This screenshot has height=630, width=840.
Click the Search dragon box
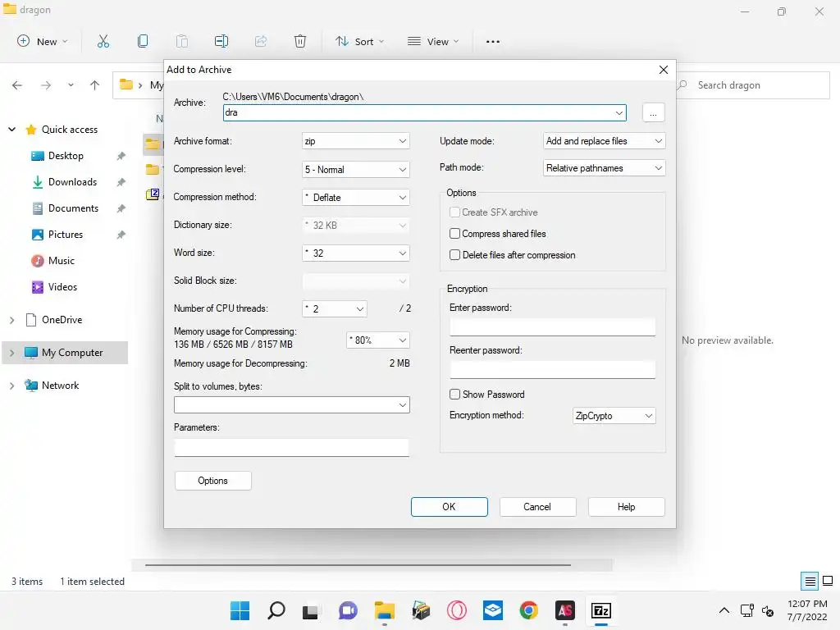tap(753, 85)
